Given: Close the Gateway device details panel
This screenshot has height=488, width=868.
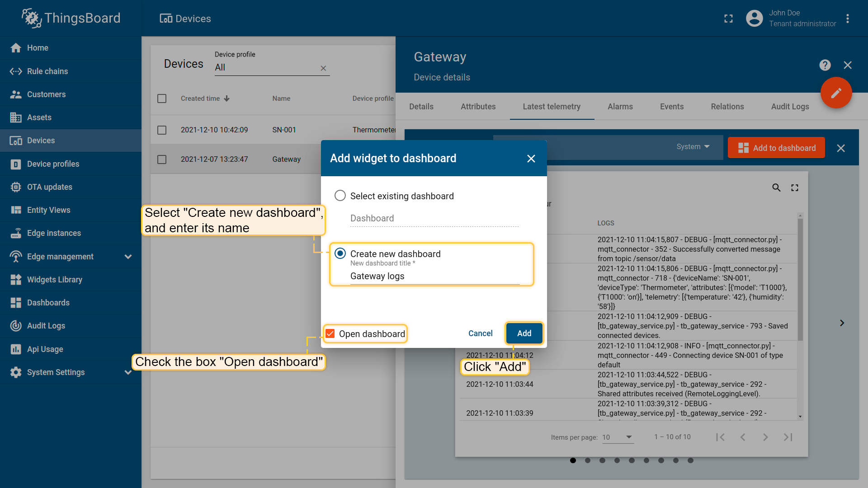Looking at the screenshot, I should click(x=848, y=65).
